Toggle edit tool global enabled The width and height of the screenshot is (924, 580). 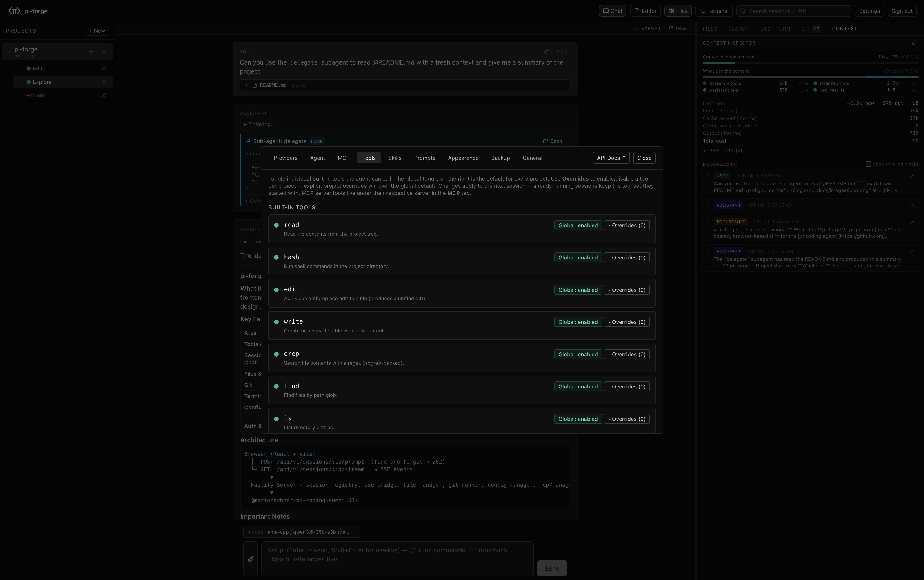click(578, 290)
